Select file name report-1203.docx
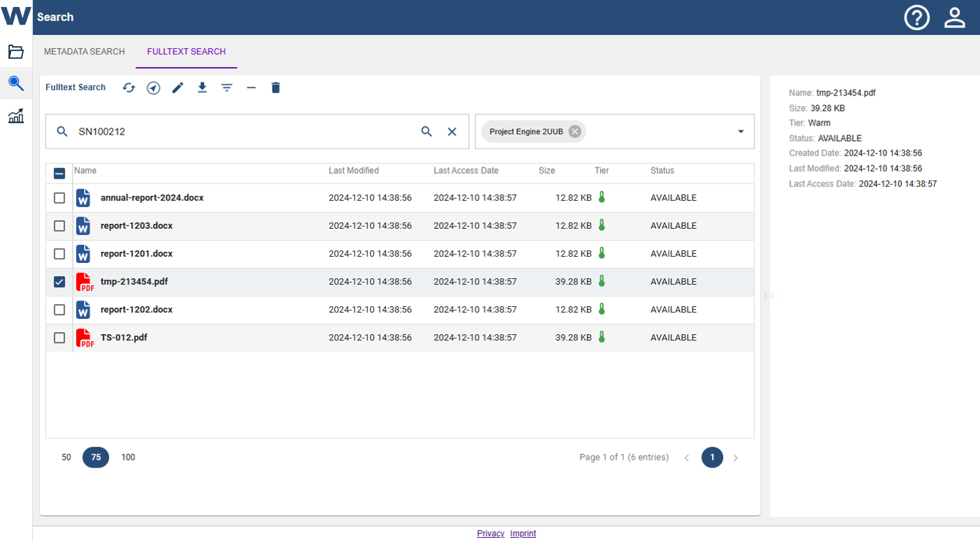The height and width of the screenshot is (542, 980). point(137,226)
